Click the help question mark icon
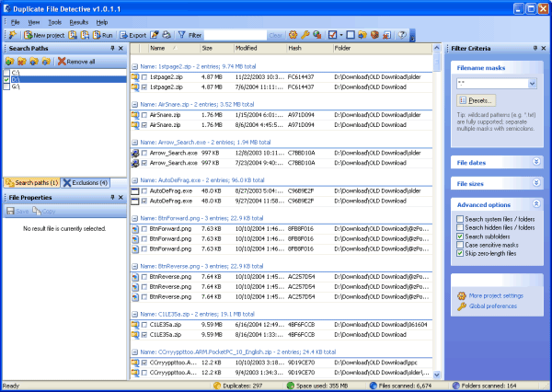552x392 pixels. (402, 34)
